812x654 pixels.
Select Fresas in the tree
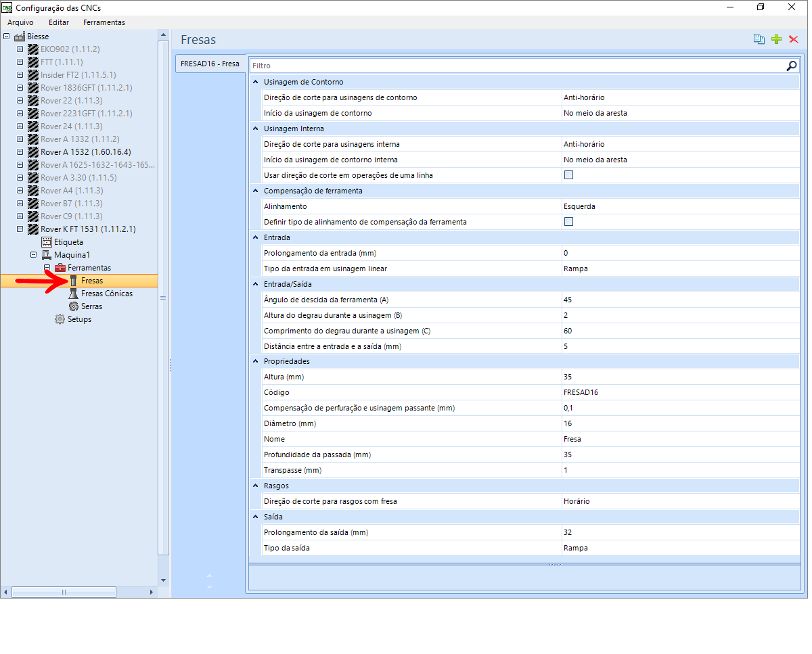(92, 281)
